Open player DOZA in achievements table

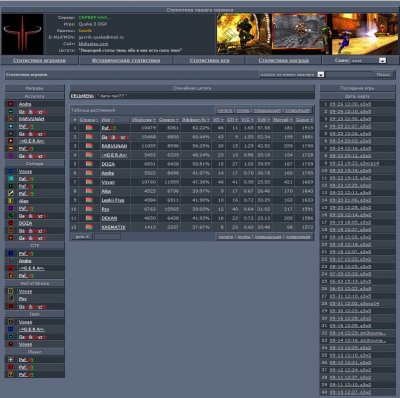(x=108, y=164)
